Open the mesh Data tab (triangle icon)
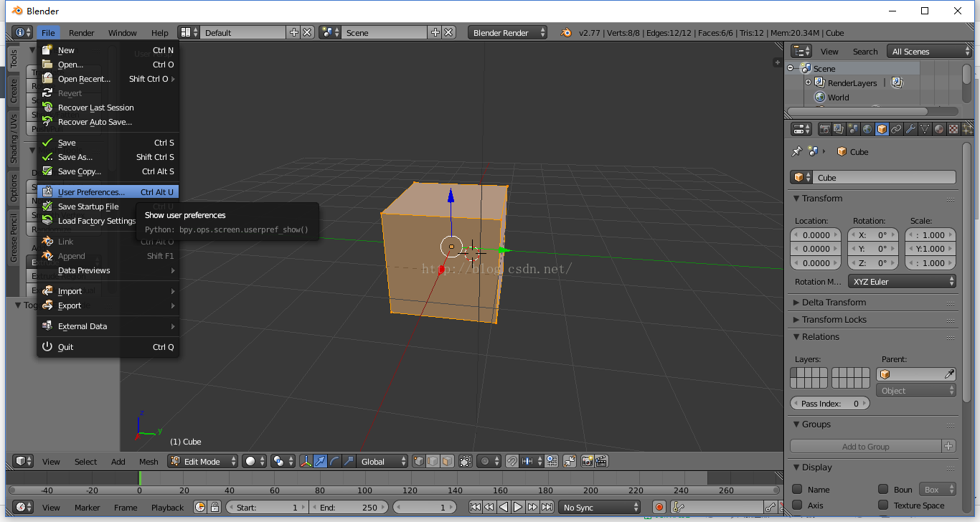This screenshot has width=980, height=522. [925, 129]
